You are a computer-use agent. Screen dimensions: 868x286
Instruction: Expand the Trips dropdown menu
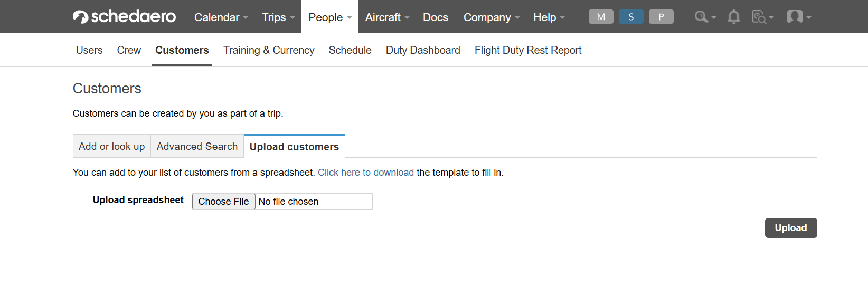pos(278,17)
